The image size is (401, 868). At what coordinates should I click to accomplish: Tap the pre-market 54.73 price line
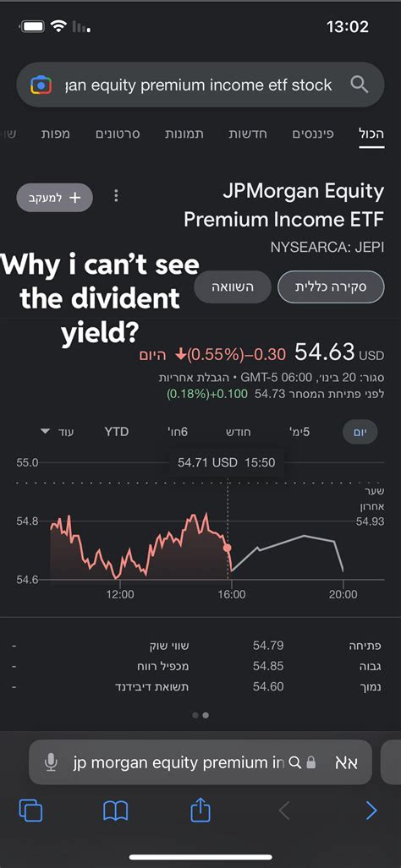click(275, 394)
